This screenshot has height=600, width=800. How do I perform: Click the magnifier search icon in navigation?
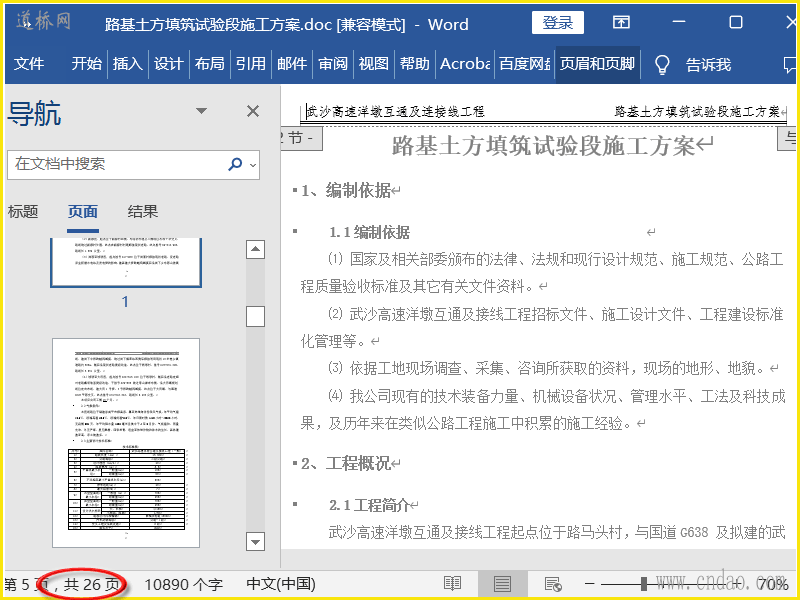(x=235, y=164)
